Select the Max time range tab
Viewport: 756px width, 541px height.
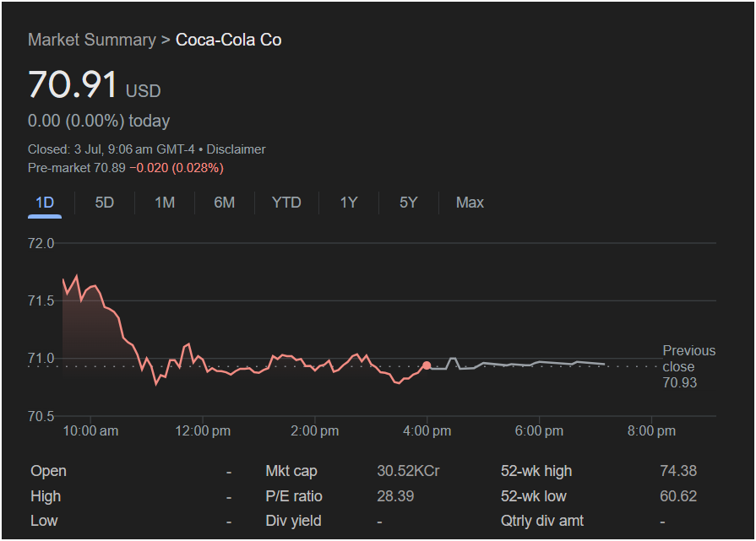470,203
